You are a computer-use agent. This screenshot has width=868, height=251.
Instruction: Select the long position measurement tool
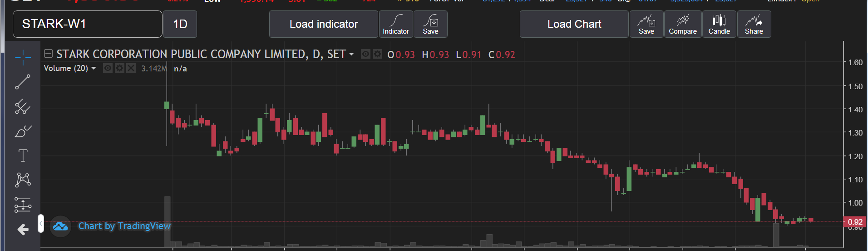pyautogui.click(x=23, y=205)
